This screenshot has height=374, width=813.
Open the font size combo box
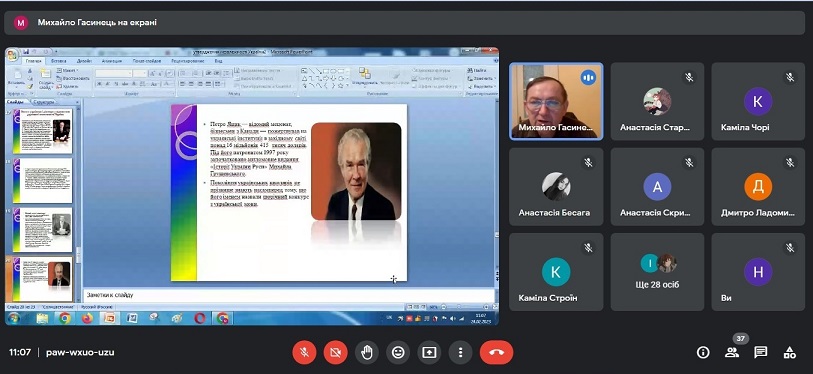pos(140,74)
